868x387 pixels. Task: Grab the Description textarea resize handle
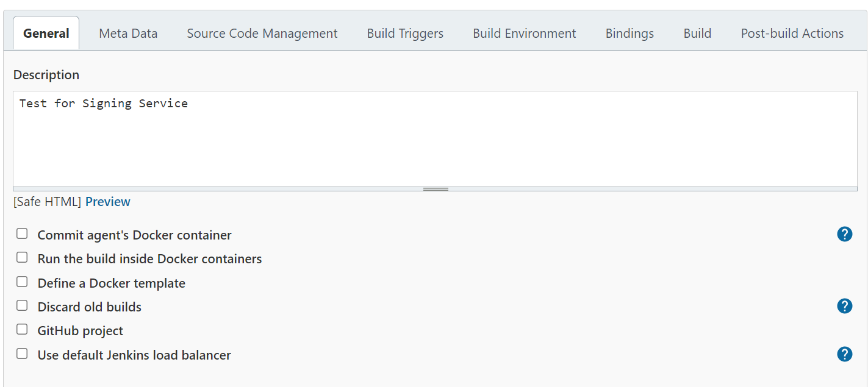coord(436,189)
